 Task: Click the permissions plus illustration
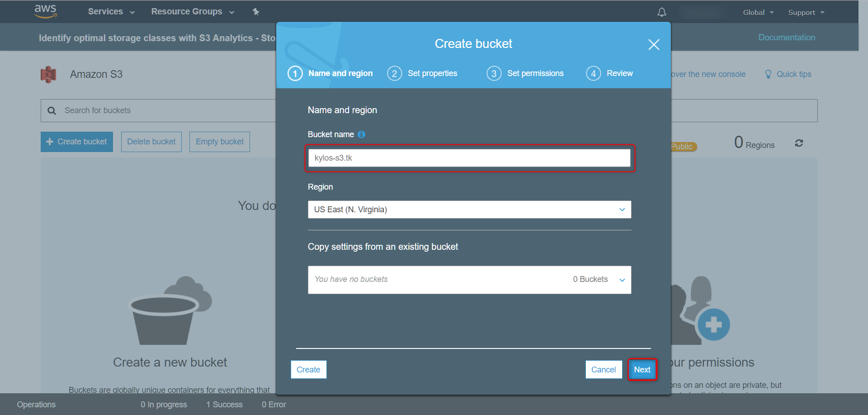[x=713, y=324]
